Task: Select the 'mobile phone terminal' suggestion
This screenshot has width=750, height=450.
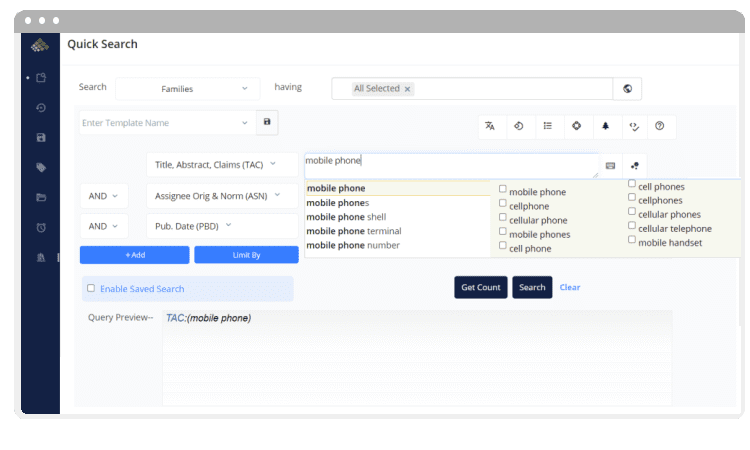Action: [398, 231]
